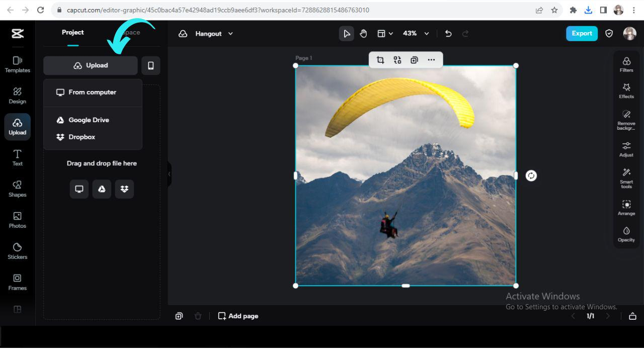Click the delete page trash icon

198,316
